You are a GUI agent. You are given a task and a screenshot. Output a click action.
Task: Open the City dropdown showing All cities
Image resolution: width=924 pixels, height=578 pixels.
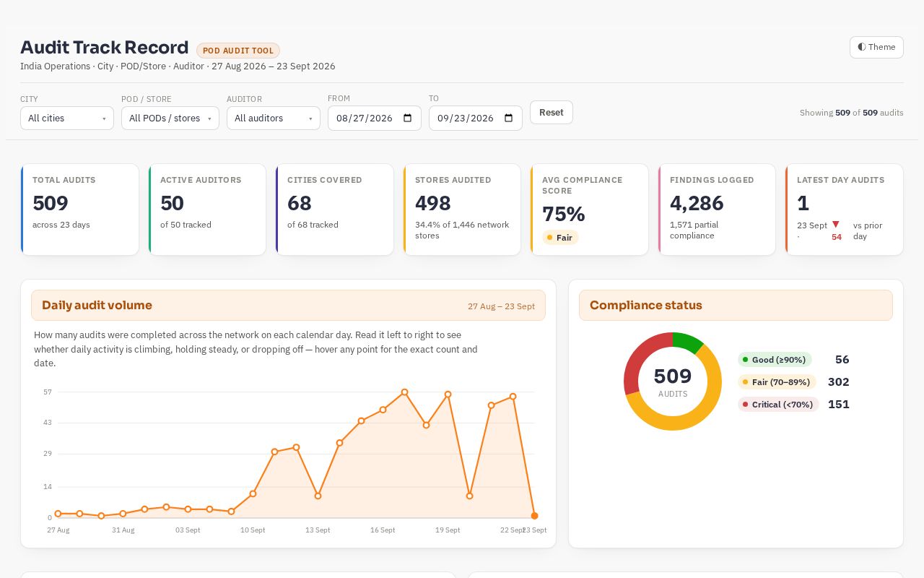pos(67,118)
